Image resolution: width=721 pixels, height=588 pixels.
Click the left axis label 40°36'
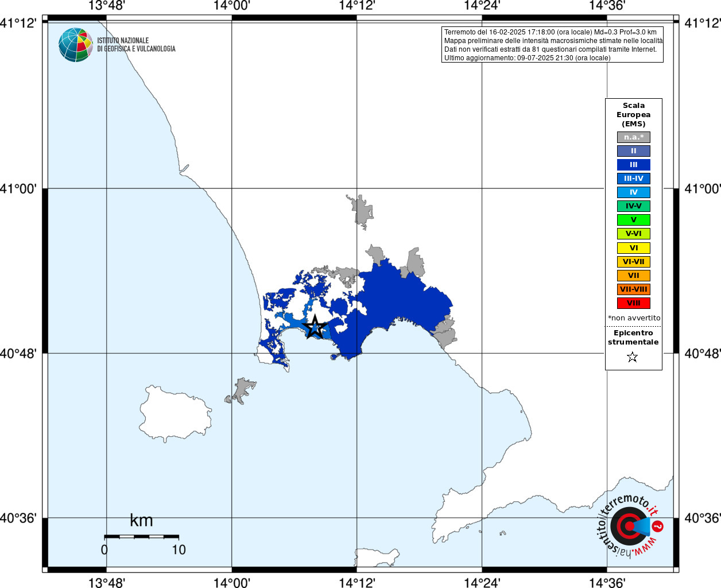[x=18, y=518]
